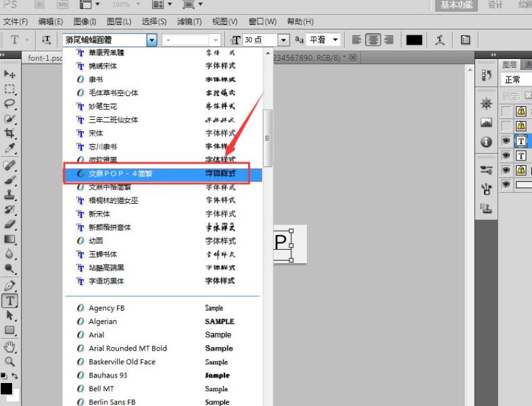Toggle visibility of warning layer below text layers
532x406 pixels.
(x=506, y=170)
